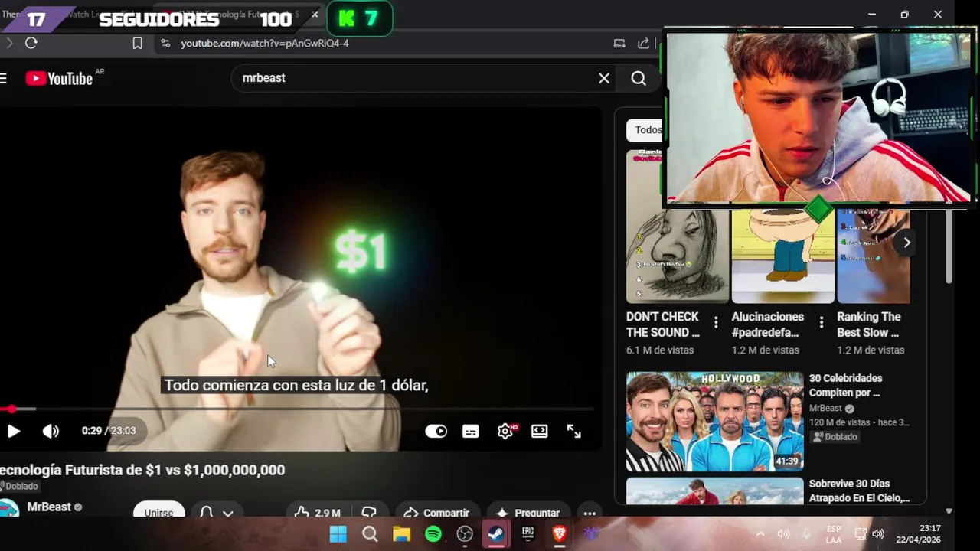Image resolution: width=980 pixels, height=551 pixels.
Task: Open the Windows Start menu
Action: click(x=338, y=534)
